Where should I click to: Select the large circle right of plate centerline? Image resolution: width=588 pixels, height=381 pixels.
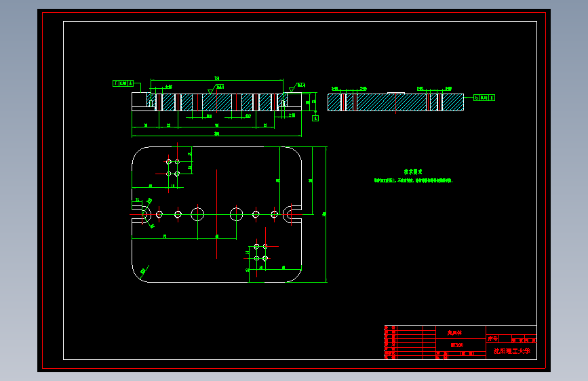(236, 214)
